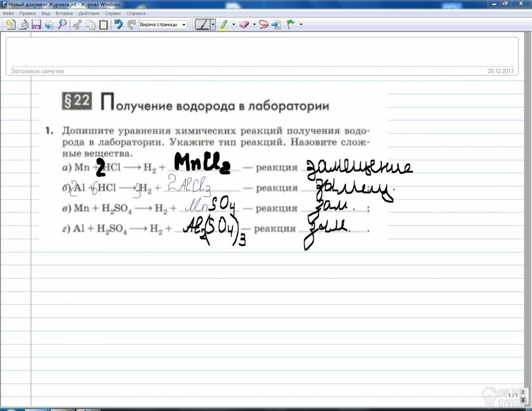Switch to the Eraser tool
532x411 pixels.
(x=245, y=24)
